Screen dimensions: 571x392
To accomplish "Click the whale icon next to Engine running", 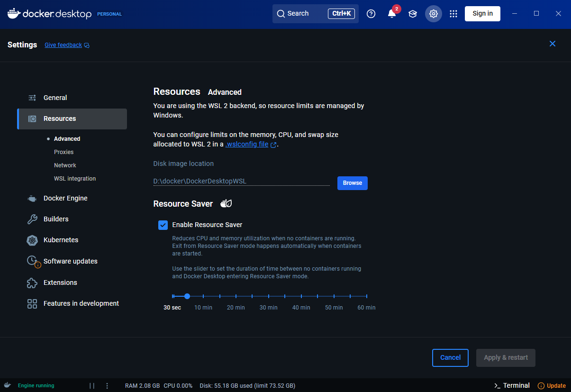I will (x=7, y=385).
